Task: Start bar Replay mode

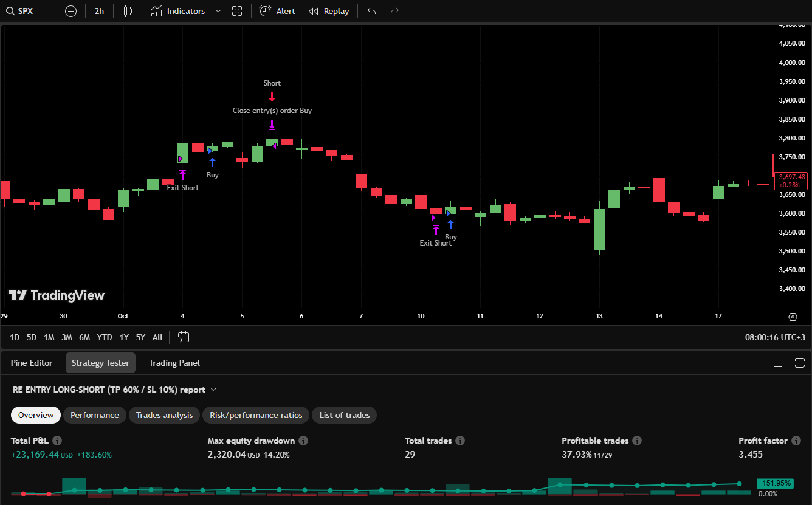Action: pos(329,11)
